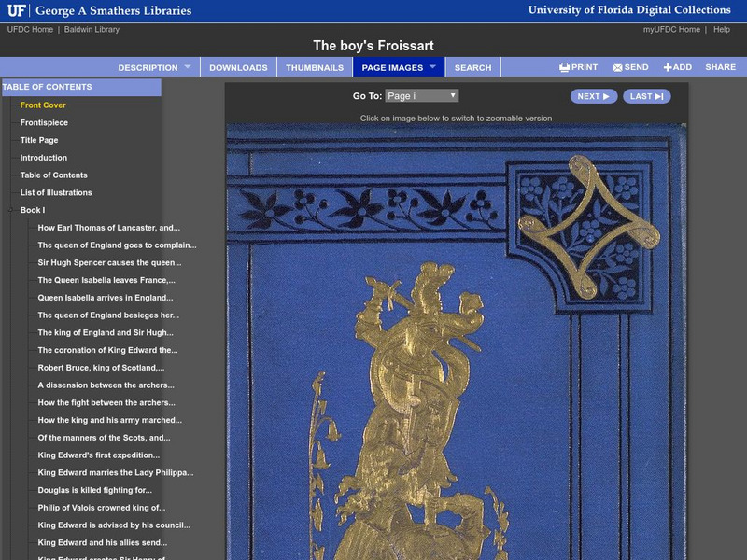Image resolution: width=747 pixels, height=560 pixels.
Task: Click the Print printer icon
Action: tap(565, 67)
